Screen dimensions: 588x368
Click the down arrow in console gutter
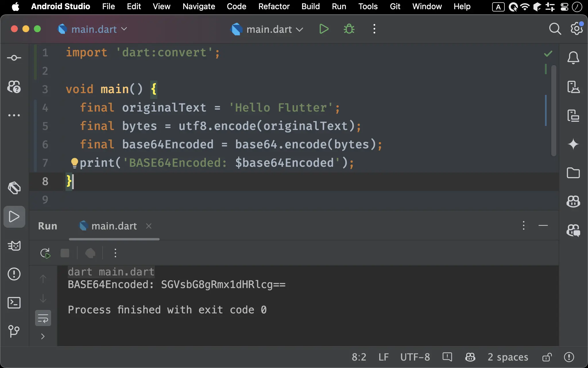click(x=43, y=298)
